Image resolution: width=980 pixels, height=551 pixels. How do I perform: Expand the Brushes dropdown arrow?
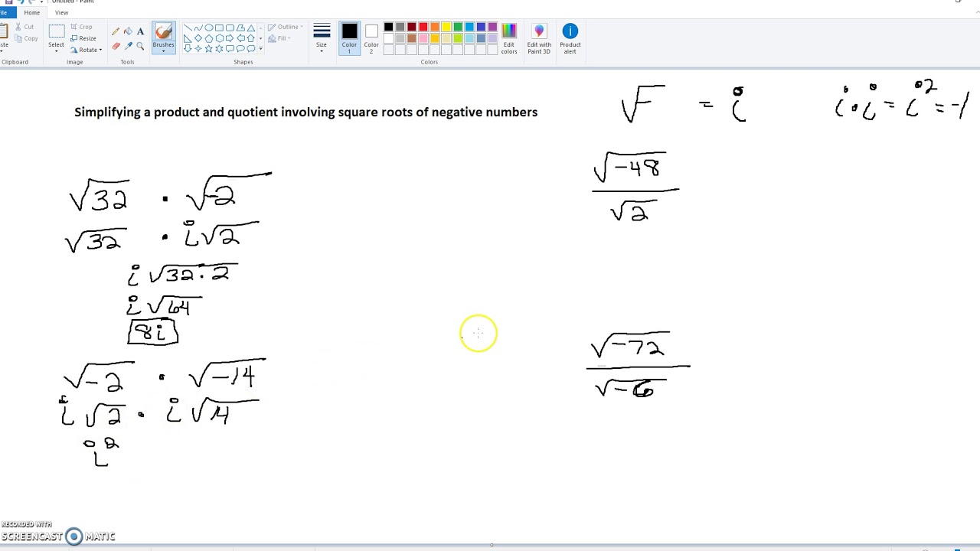point(163,51)
